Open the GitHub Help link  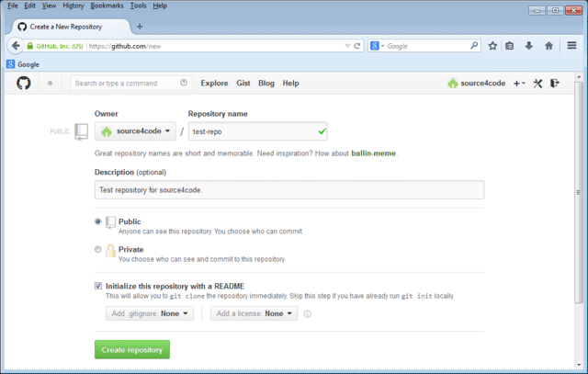pos(290,84)
